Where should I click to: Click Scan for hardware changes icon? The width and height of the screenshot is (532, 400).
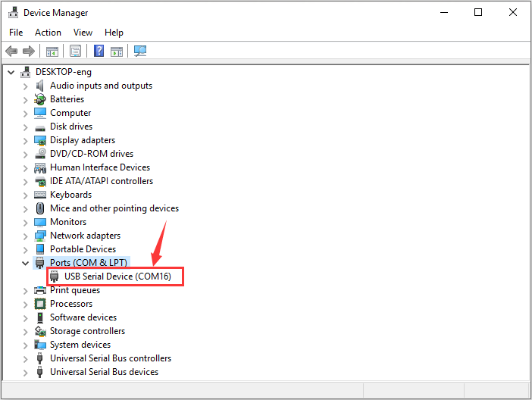coord(140,51)
